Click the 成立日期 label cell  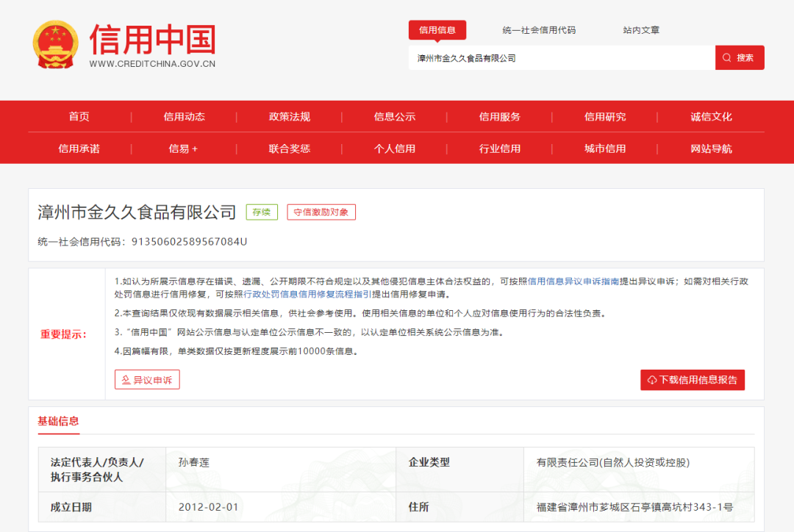(x=101, y=507)
